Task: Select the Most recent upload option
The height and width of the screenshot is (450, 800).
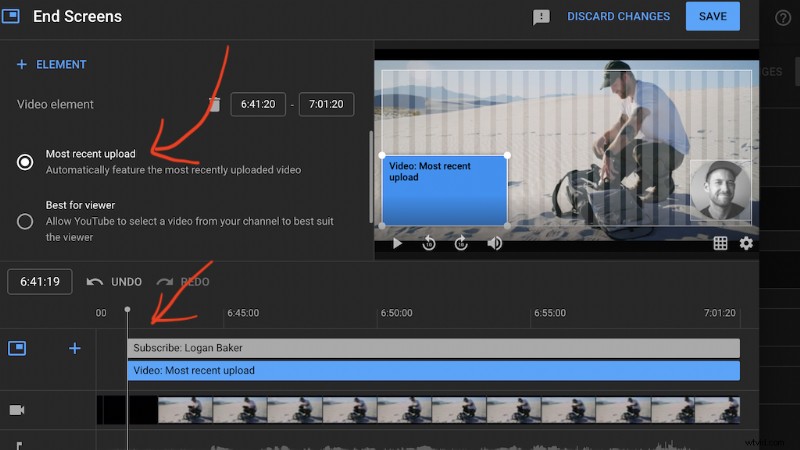Action: (x=24, y=162)
